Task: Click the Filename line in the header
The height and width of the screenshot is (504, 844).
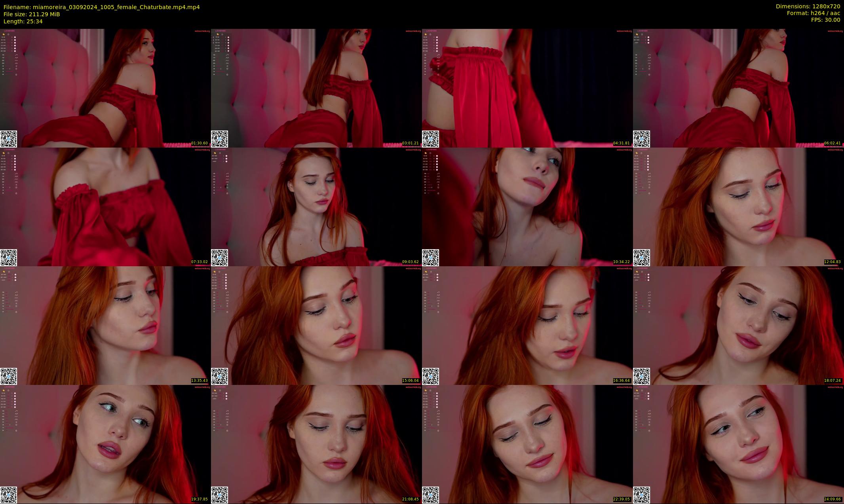Action: point(102,7)
